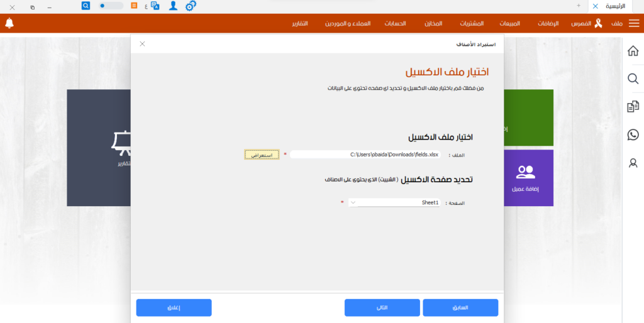Open the المخازن menu
The width and height of the screenshot is (644, 323).
point(434,23)
